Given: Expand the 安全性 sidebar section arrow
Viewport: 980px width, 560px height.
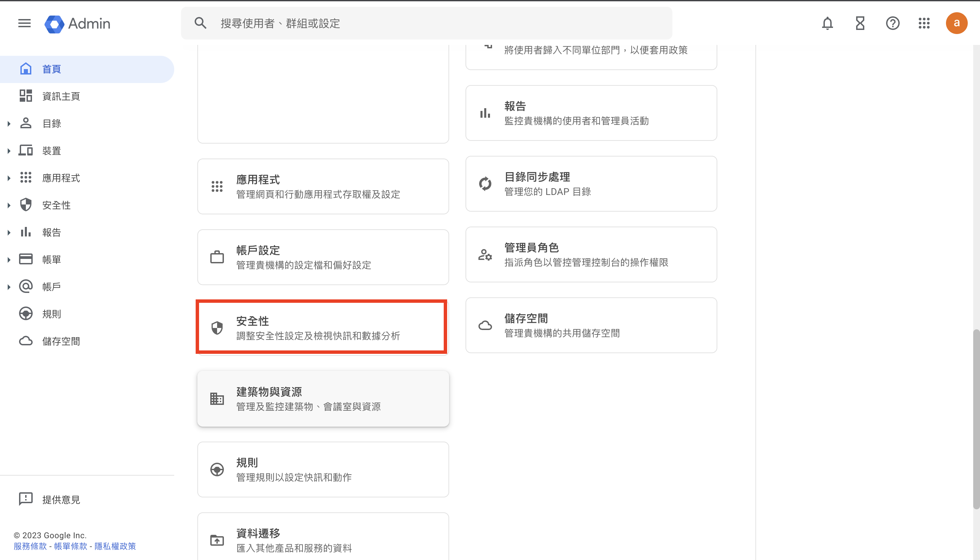Looking at the screenshot, I should [x=9, y=205].
